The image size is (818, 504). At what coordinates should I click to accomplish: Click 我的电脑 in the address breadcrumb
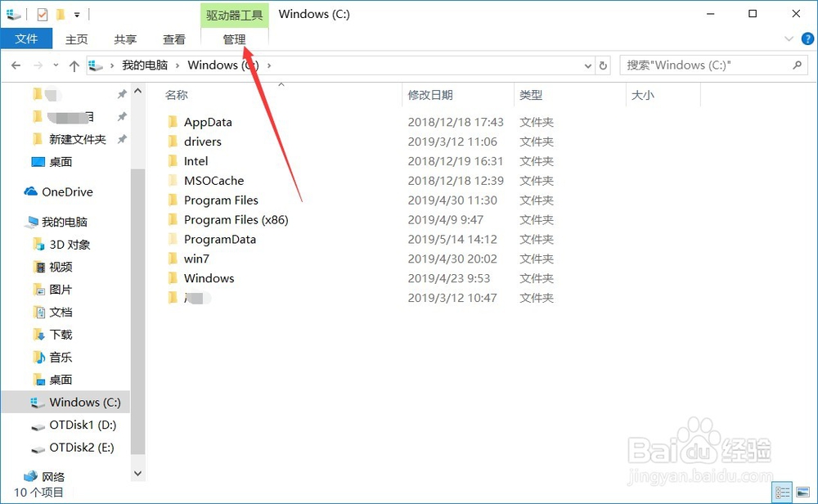145,65
